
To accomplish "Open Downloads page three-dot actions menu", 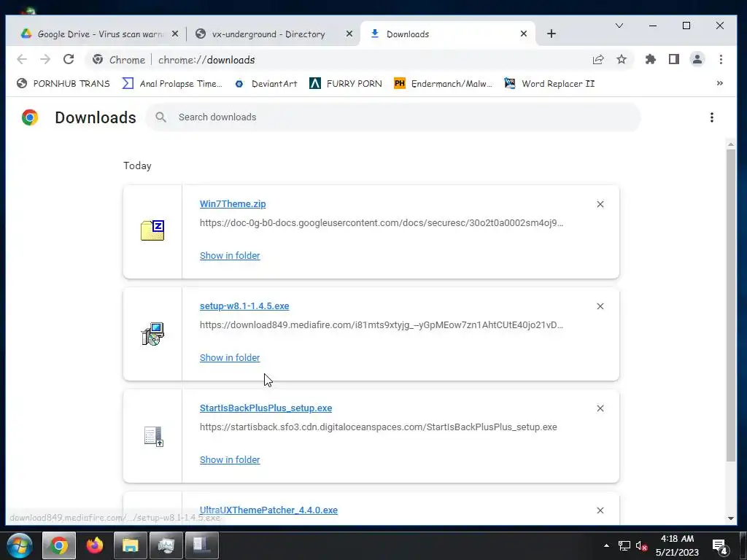I will point(712,117).
